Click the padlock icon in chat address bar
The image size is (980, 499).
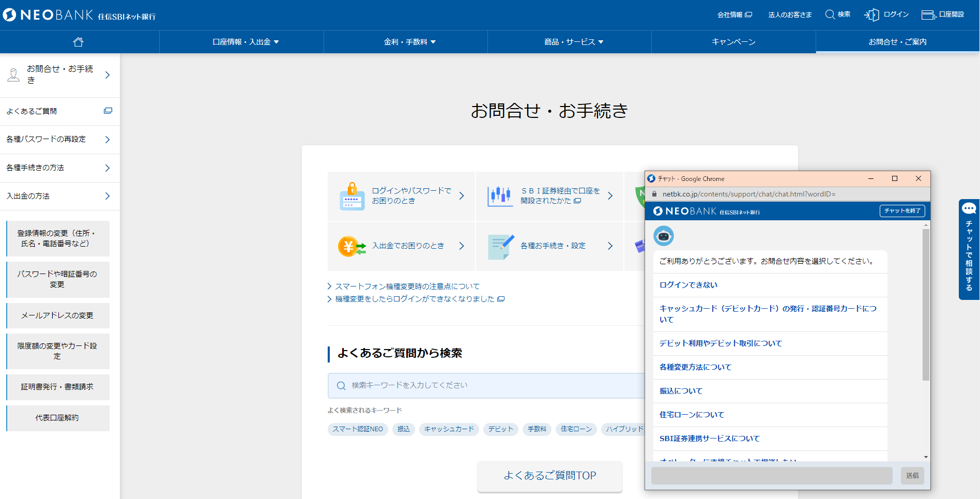[654, 194]
